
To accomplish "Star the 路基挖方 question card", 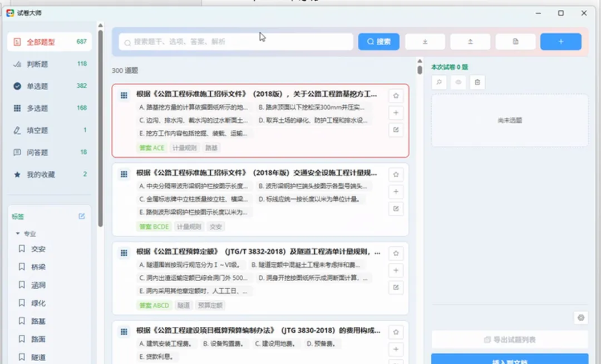I will (396, 96).
